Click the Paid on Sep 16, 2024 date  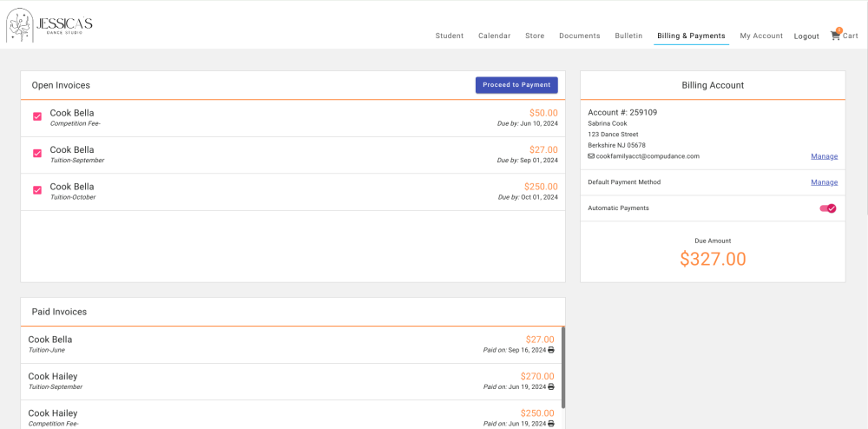point(514,350)
